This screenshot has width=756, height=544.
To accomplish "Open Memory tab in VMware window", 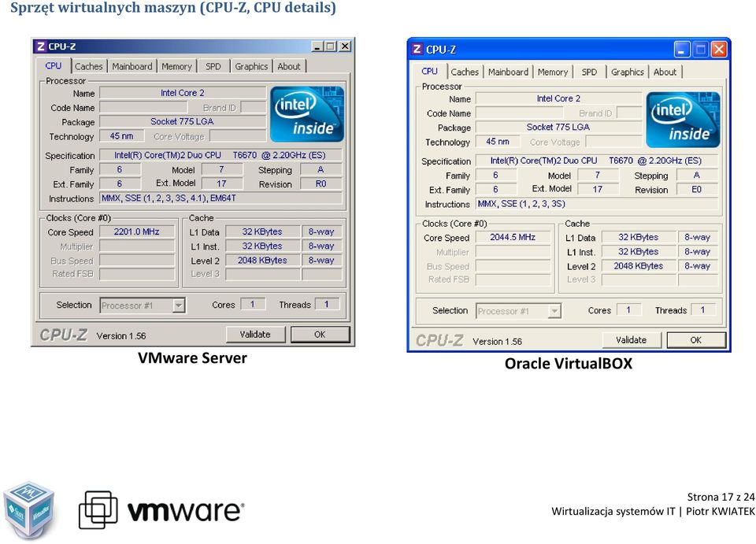I will click(176, 66).
